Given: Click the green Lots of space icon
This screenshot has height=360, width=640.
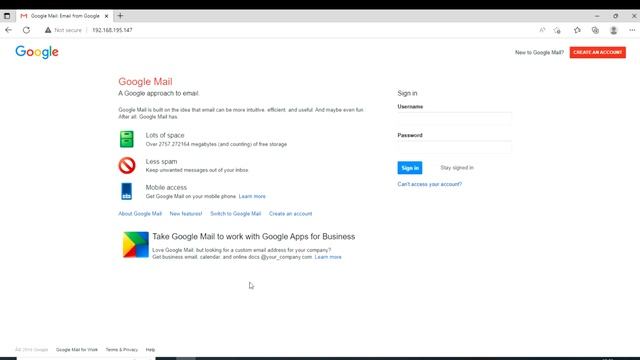Looking at the screenshot, I should (x=127, y=139).
